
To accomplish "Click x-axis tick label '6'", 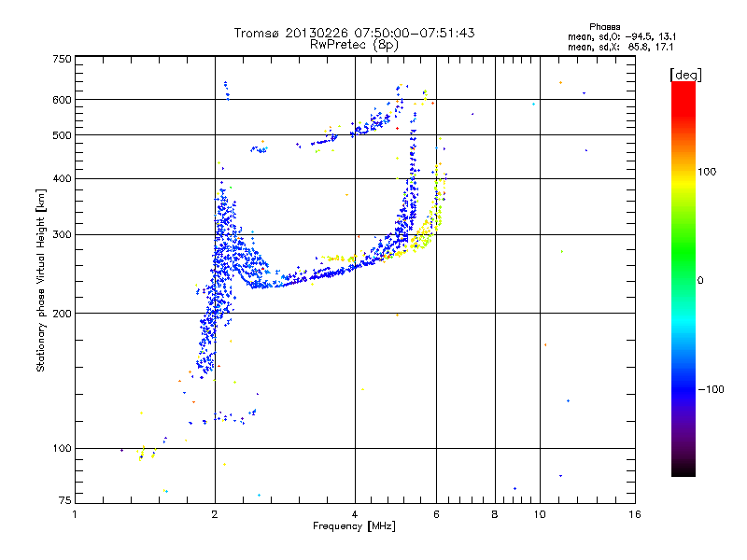I will (436, 514).
